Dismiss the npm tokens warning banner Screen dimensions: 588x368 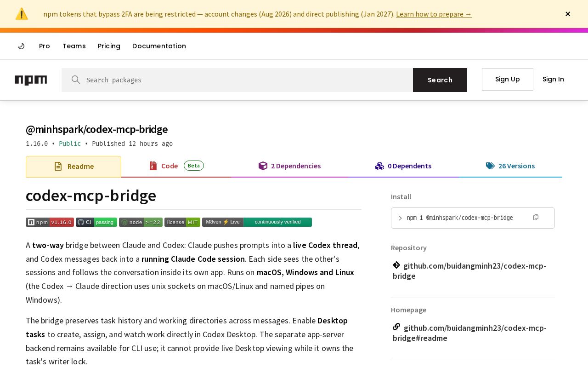[x=568, y=14]
